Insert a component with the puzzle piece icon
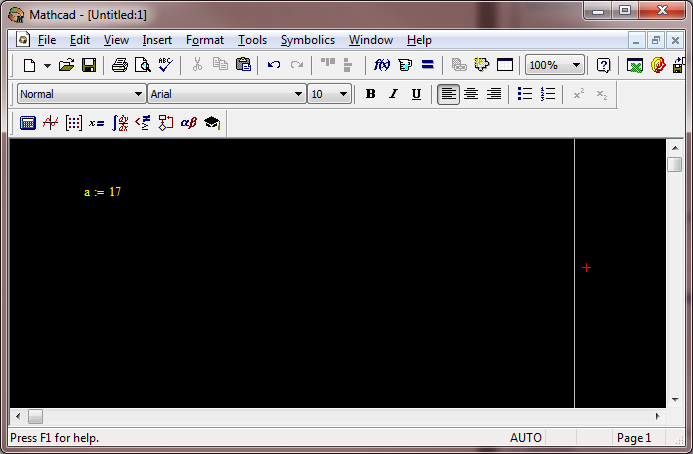693x454 pixels. (x=482, y=65)
